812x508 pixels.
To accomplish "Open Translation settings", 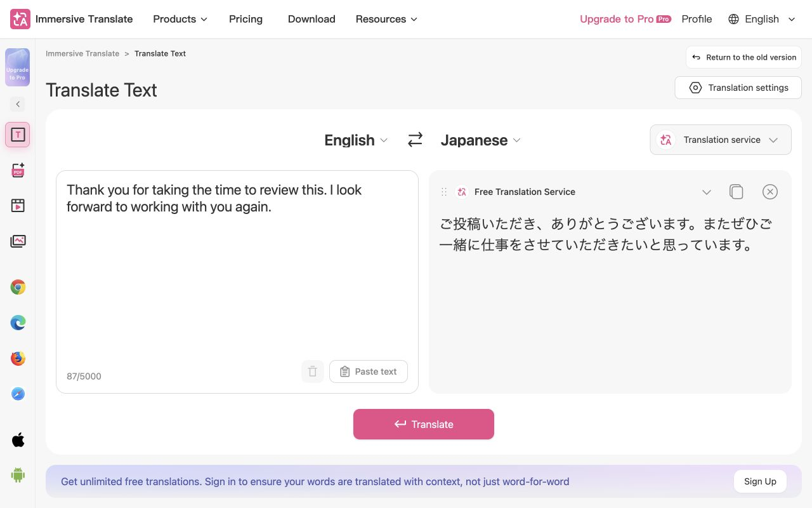I will pos(738,88).
